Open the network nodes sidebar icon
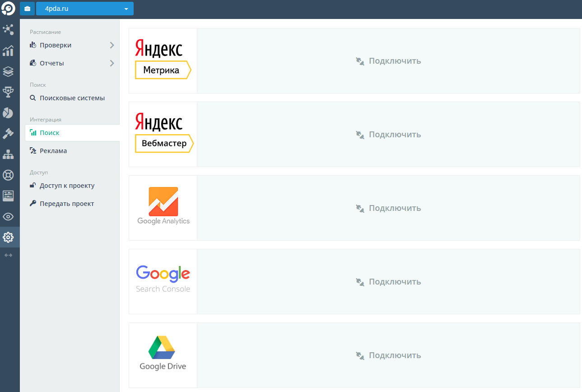 coord(8,30)
